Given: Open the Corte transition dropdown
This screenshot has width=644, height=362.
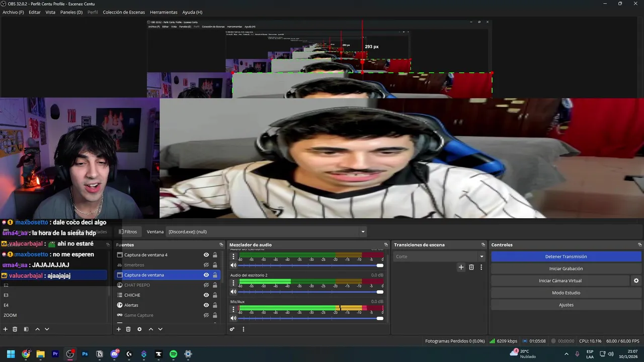Looking at the screenshot, I should tap(439, 256).
